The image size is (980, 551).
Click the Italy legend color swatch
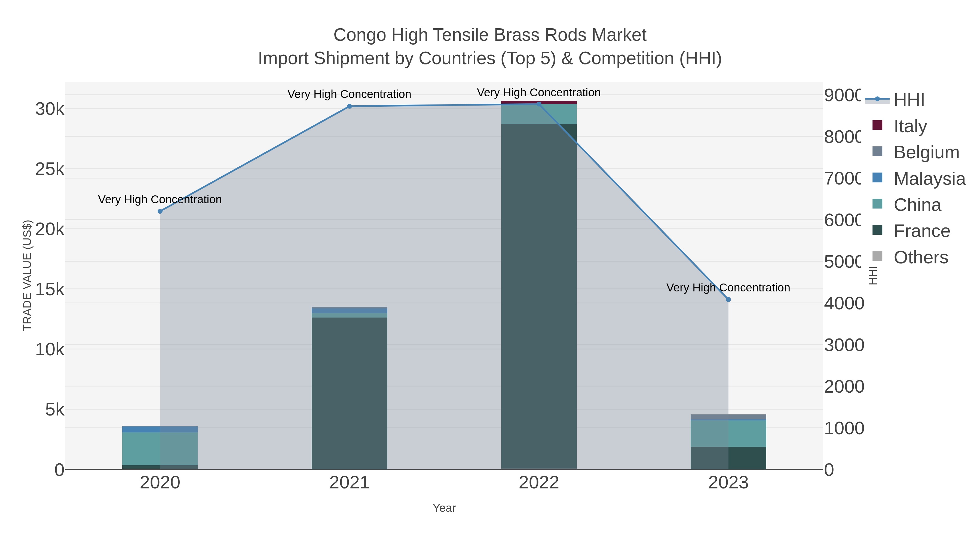coord(877,125)
